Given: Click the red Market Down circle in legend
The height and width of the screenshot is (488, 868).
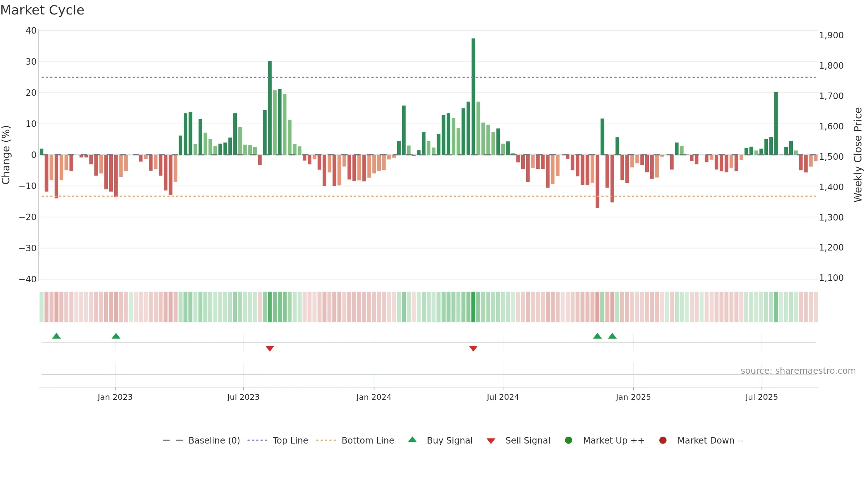Looking at the screenshot, I should [x=663, y=440].
